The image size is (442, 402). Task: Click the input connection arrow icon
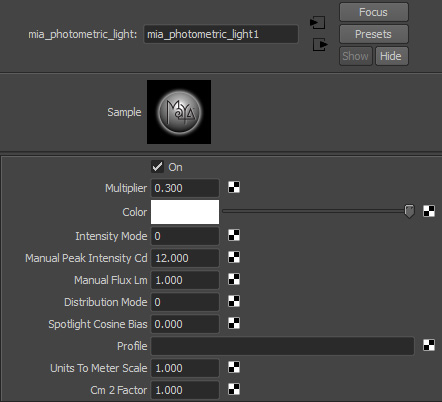317,23
